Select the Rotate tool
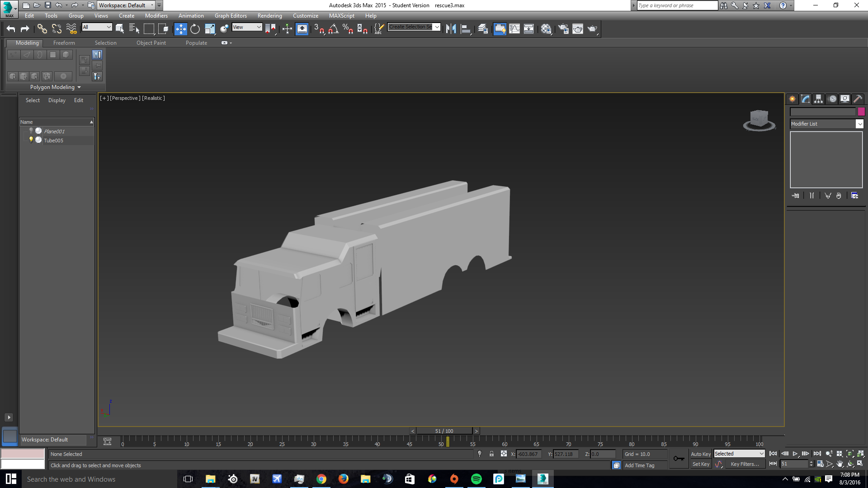This screenshot has width=868, height=488. click(195, 29)
